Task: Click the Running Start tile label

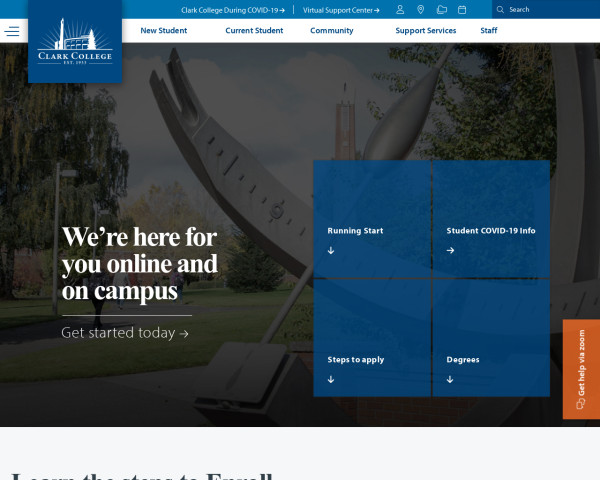Action: point(355,231)
